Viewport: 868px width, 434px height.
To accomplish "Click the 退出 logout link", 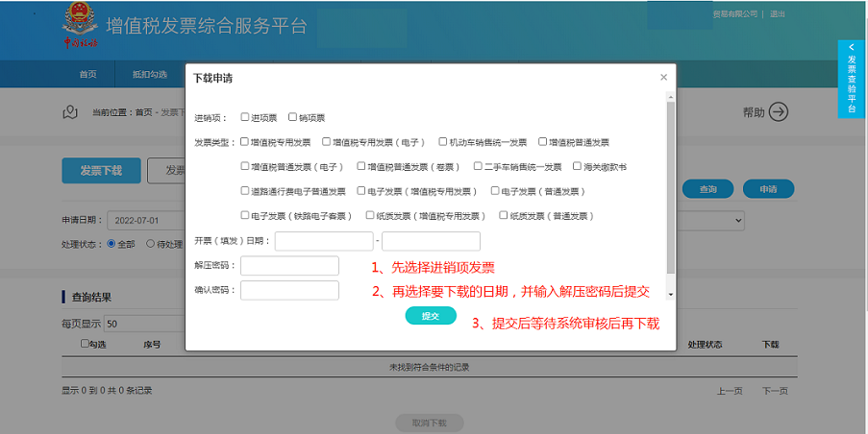I will [778, 14].
